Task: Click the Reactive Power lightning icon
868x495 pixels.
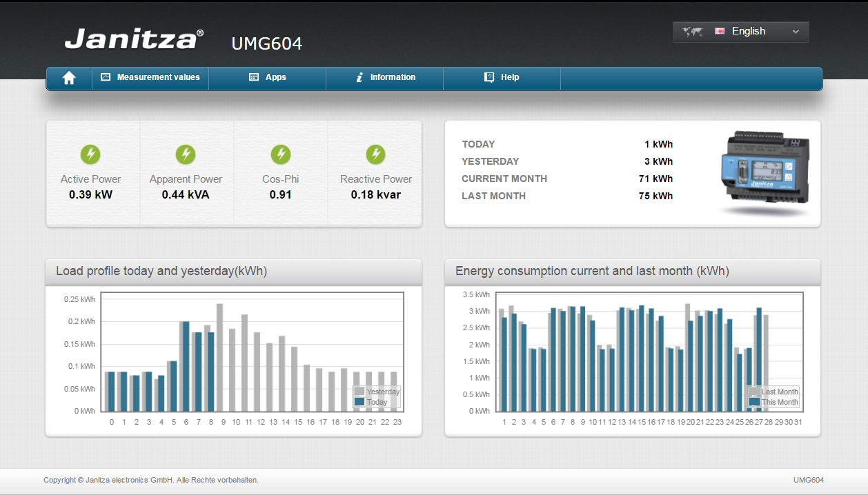Action: click(375, 154)
